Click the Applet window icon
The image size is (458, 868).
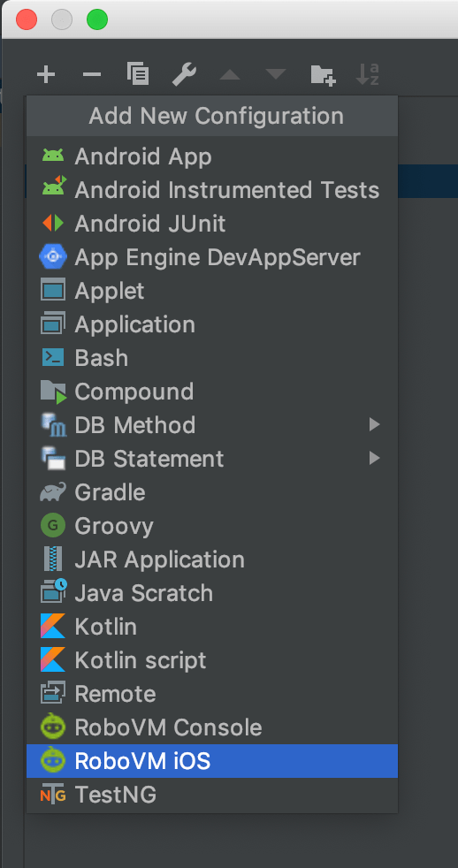point(53,291)
